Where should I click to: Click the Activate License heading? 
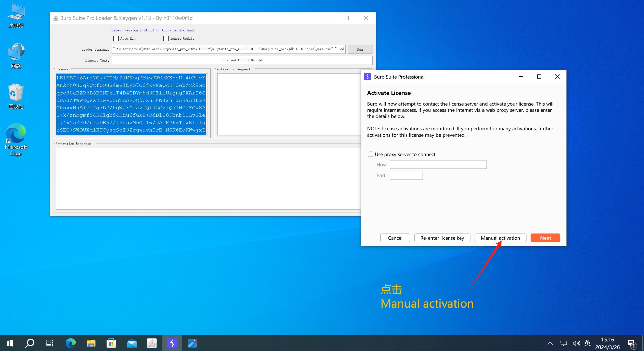click(x=389, y=93)
